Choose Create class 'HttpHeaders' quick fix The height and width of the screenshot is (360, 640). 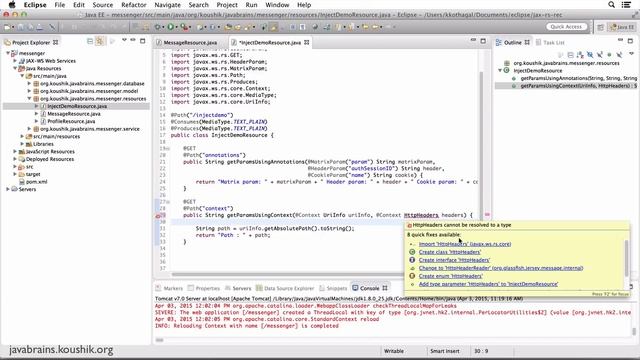pos(450,252)
